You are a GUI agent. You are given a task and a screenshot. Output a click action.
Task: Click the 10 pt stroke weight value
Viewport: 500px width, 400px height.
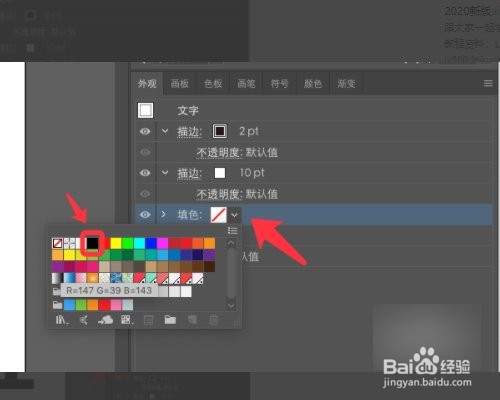[x=252, y=173]
